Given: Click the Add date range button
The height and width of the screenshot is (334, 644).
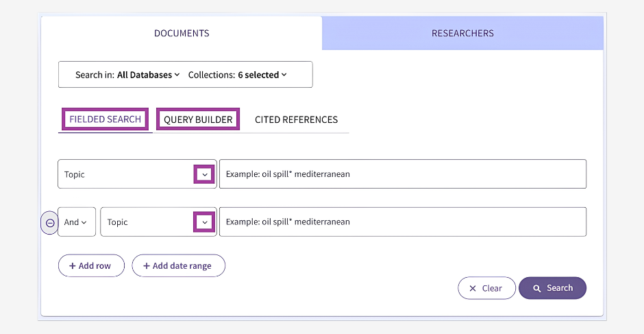Looking at the screenshot, I should tap(178, 265).
